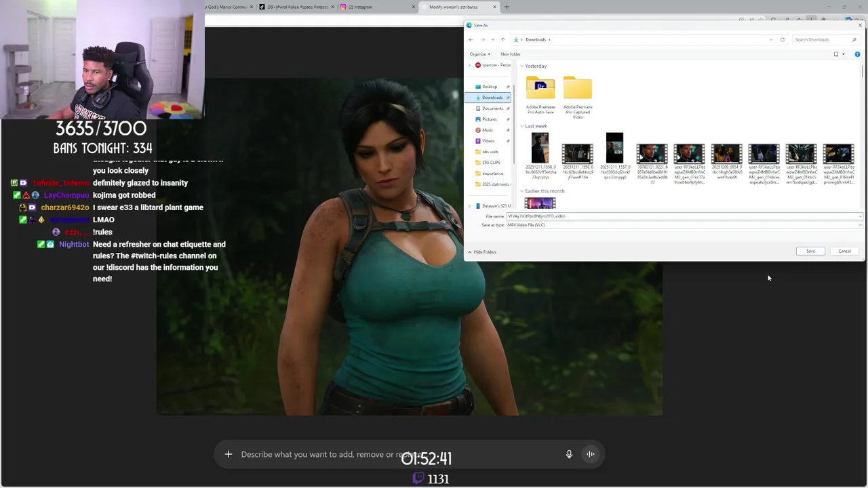The image size is (868, 488).
Task: Select video file 20251211_1558_01kc62buz
Action: (578, 161)
